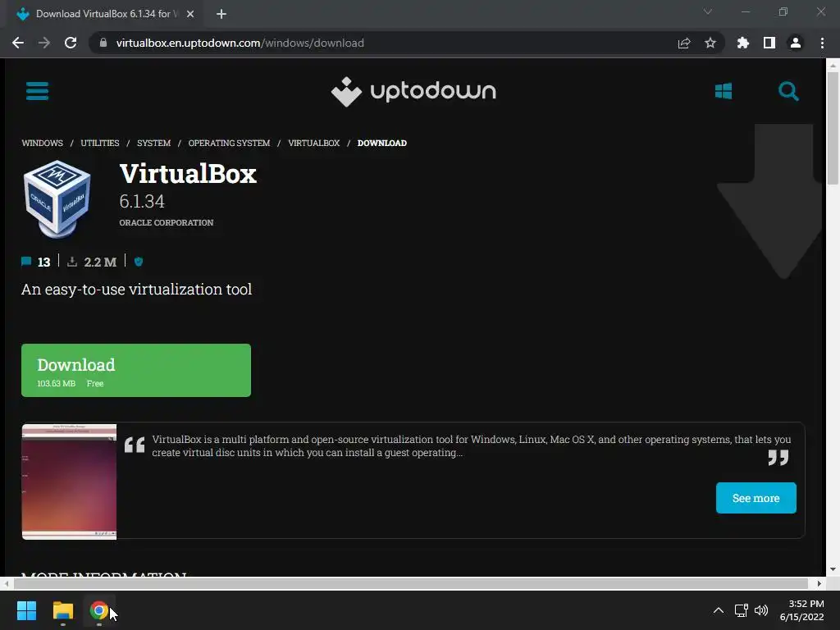Click the vertical page scrollbar thumb
The image size is (840, 630).
[833, 127]
